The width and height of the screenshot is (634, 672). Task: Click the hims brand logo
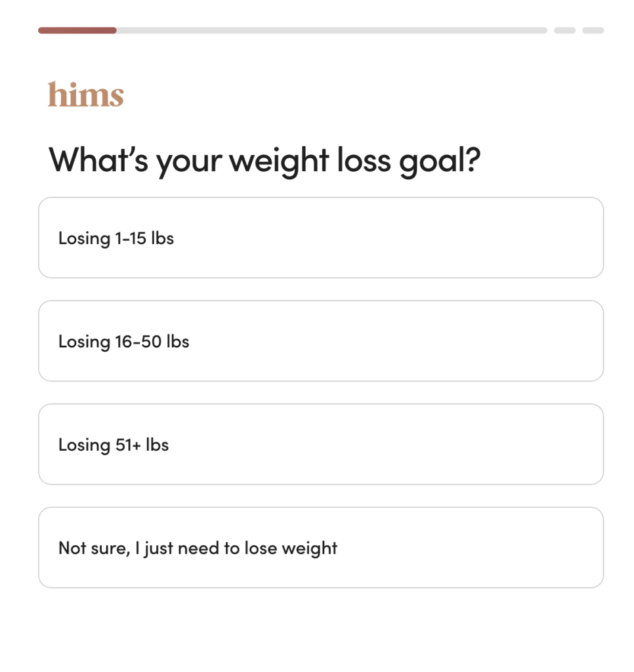tap(86, 95)
